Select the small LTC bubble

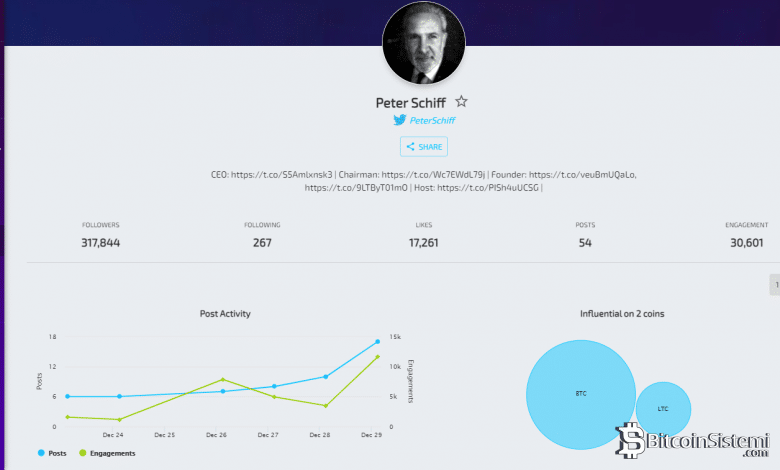(x=663, y=408)
